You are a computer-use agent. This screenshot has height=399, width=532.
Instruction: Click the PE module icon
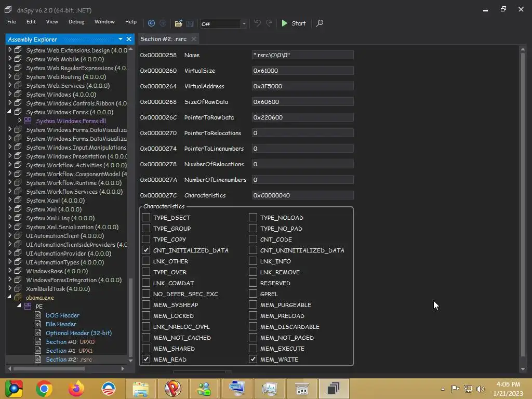28,307
